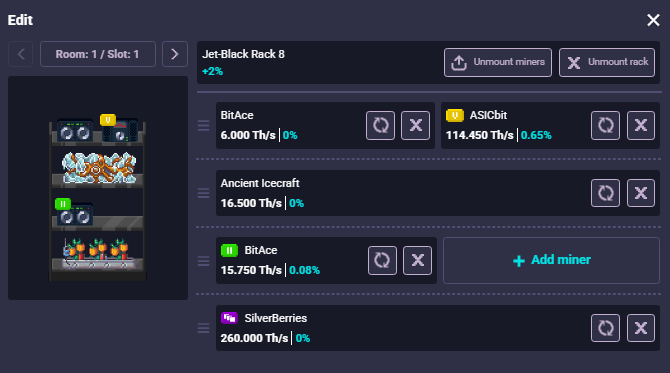670x373 pixels.
Task: Grab the SilverBerries row handle
Action: point(203,328)
